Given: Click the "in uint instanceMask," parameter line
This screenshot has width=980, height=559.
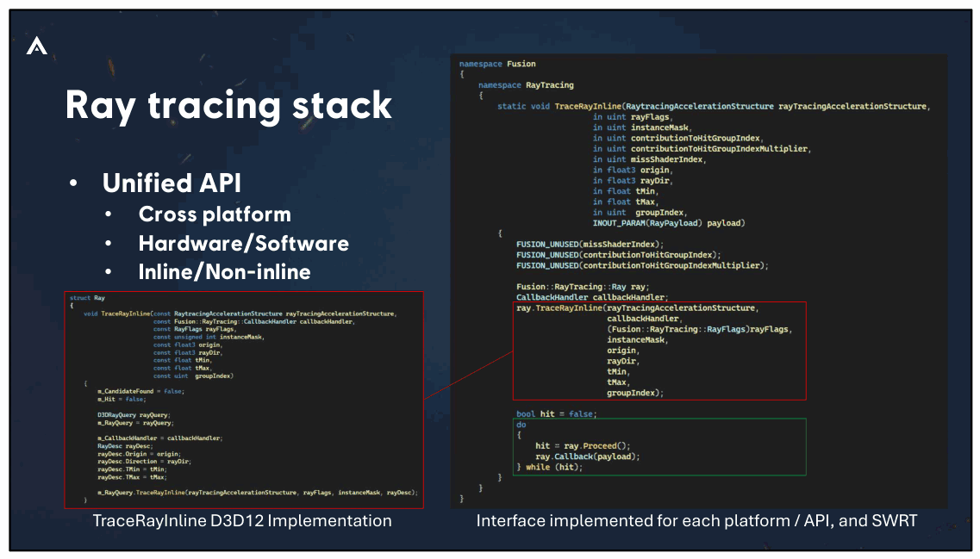Looking at the screenshot, I should point(642,127).
